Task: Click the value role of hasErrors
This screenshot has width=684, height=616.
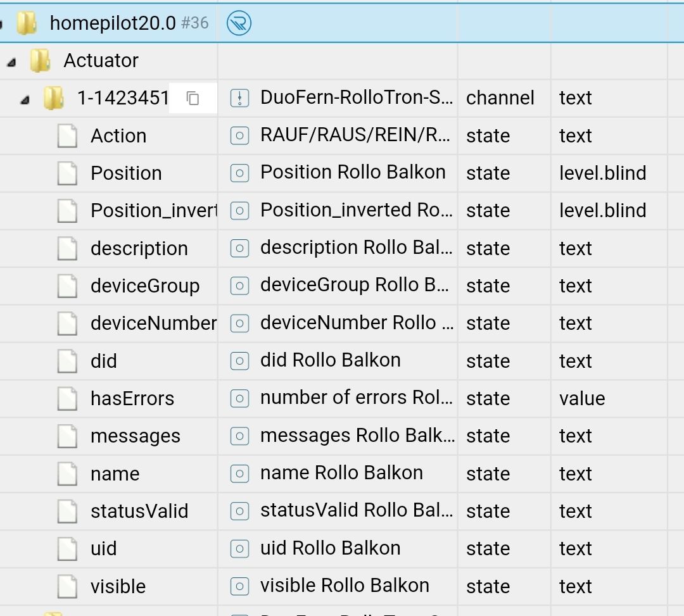Action: (581, 399)
